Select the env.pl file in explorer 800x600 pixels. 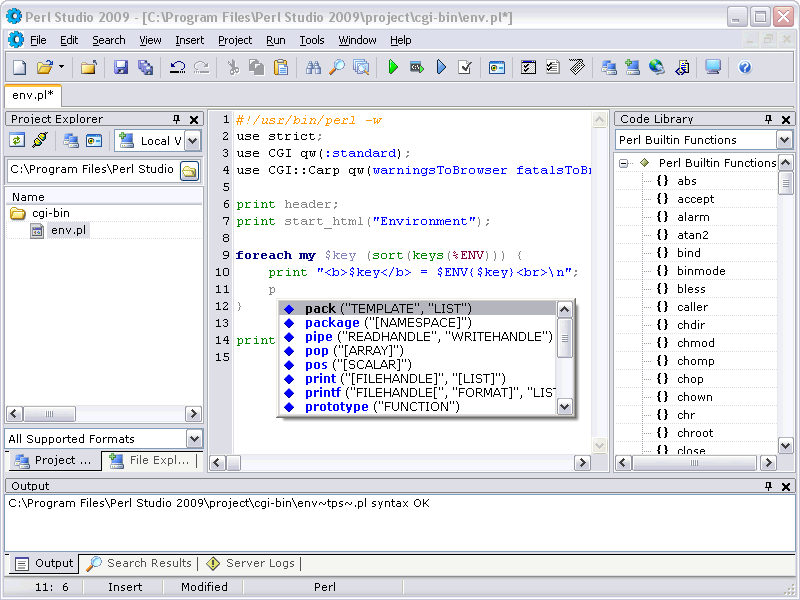coord(68,231)
